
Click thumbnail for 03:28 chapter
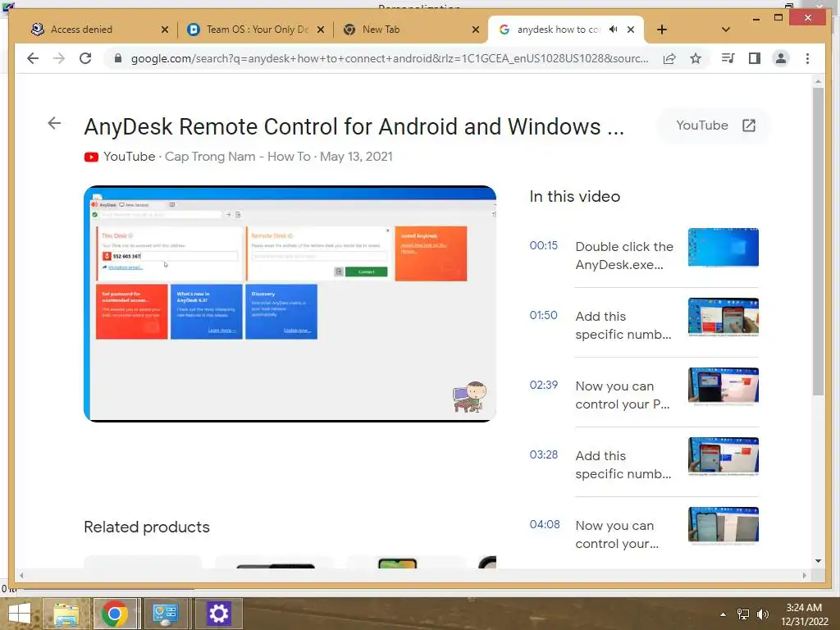(x=724, y=456)
